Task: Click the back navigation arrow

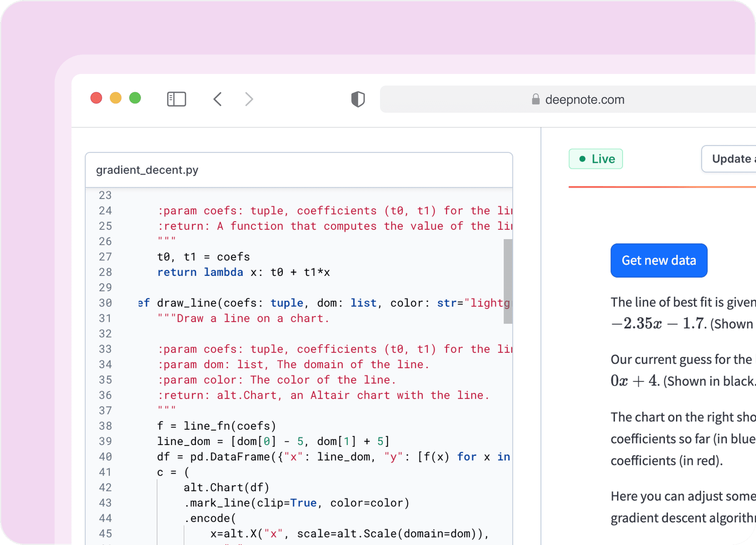Action: (x=218, y=99)
